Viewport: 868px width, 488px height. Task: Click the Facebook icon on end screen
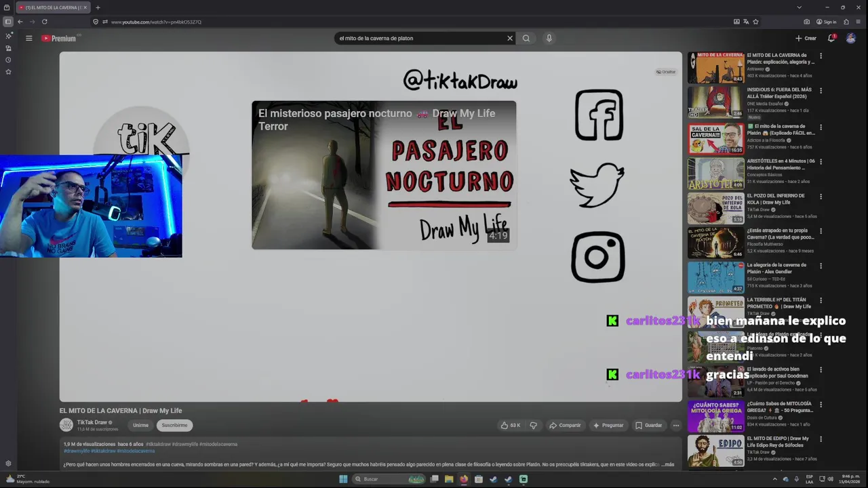pos(599,115)
